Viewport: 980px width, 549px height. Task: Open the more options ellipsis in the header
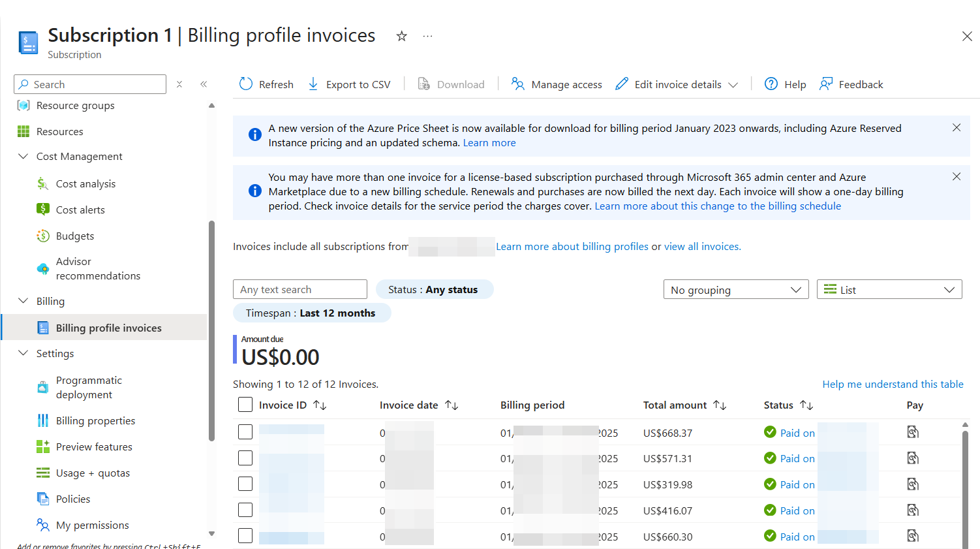click(427, 36)
